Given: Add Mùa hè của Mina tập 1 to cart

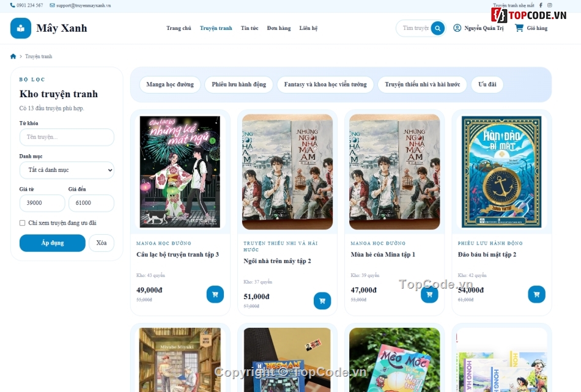Looking at the screenshot, I should pyautogui.click(x=429, y=295).
